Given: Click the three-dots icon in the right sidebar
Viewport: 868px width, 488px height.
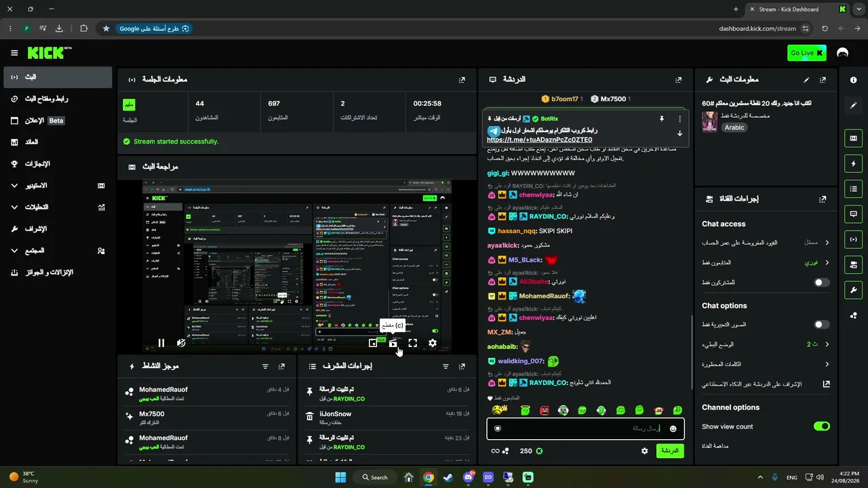Looking at the screenshot, I should [853, 315].
